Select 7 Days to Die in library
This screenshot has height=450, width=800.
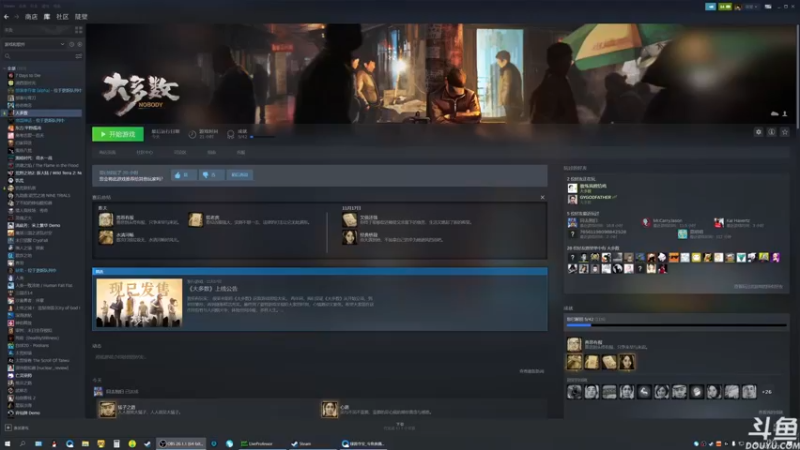click(x=28, y=76)
